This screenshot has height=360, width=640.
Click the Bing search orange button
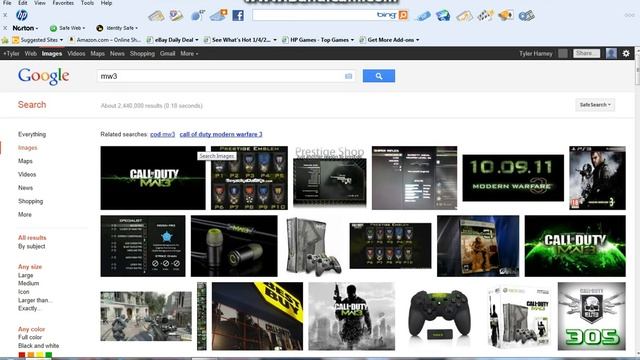[403, 15]
